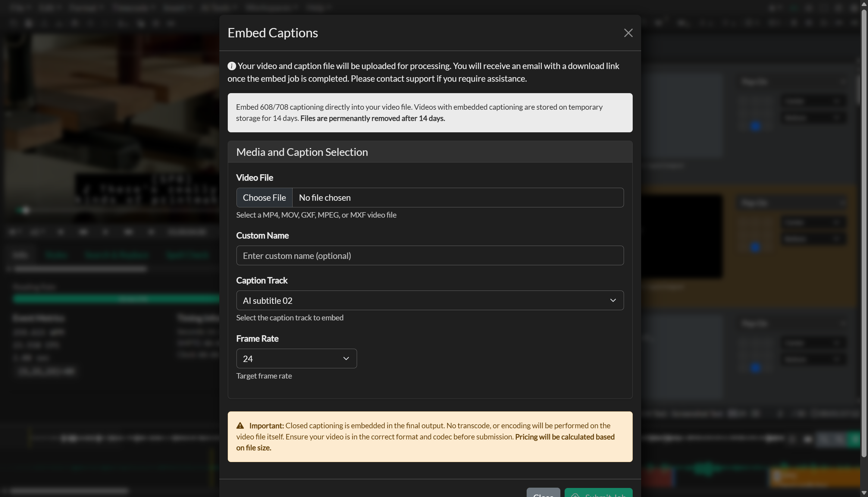Click the No file chosen file field
Image resolution: width=868 pixels, height=497 pixels.
(457, 197)
